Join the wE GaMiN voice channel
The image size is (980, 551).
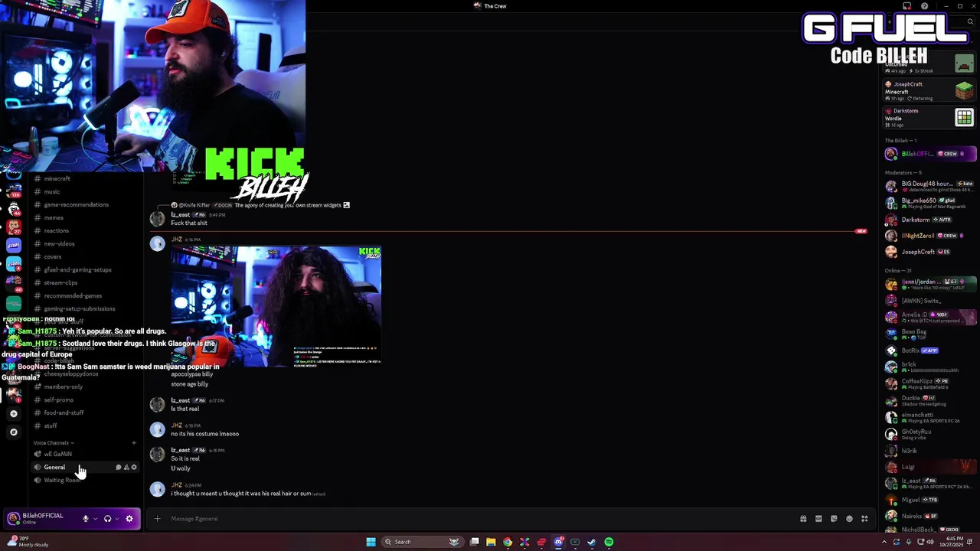[84, 454]
